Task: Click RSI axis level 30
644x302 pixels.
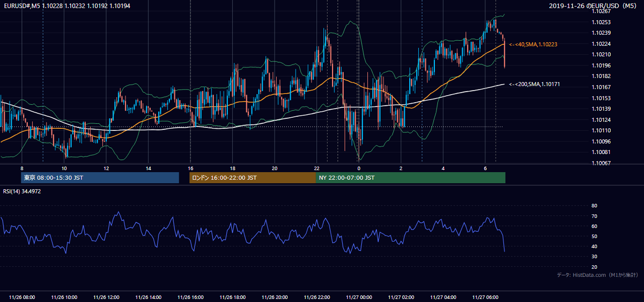Action: coord(595,257)
